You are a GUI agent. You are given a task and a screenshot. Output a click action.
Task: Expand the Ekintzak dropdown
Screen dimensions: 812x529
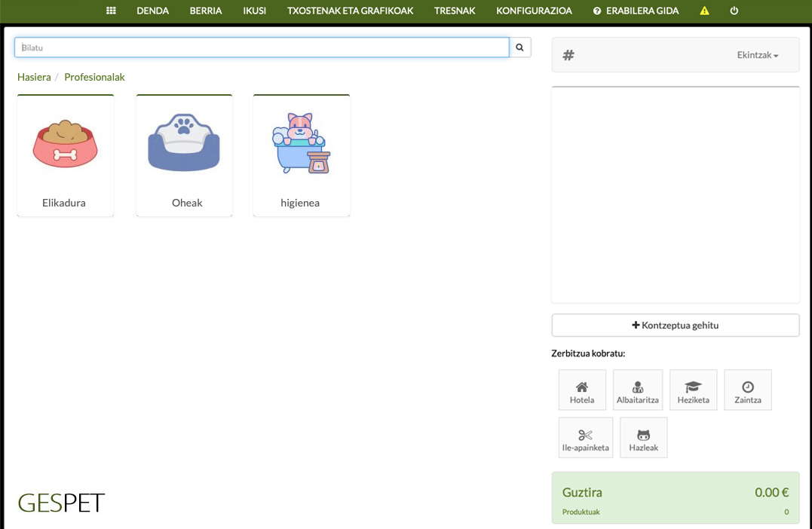pyautogui.click(x=757, y=55)
